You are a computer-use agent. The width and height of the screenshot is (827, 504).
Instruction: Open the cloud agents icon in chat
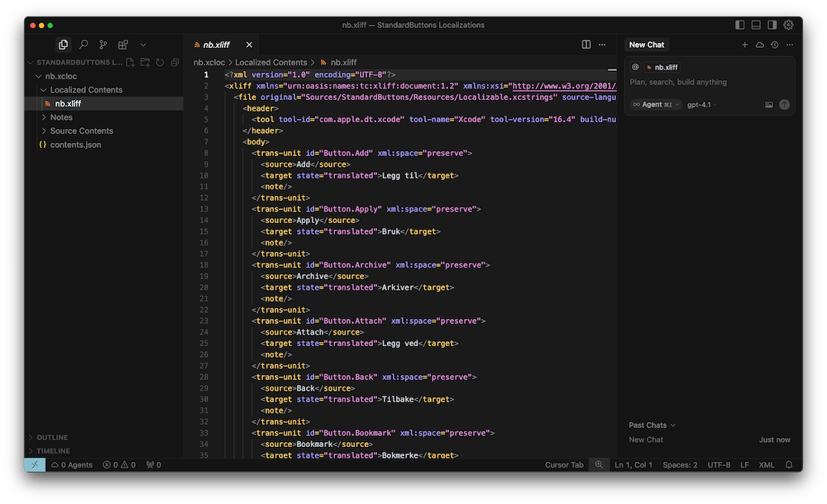click(x=759, y=45)
